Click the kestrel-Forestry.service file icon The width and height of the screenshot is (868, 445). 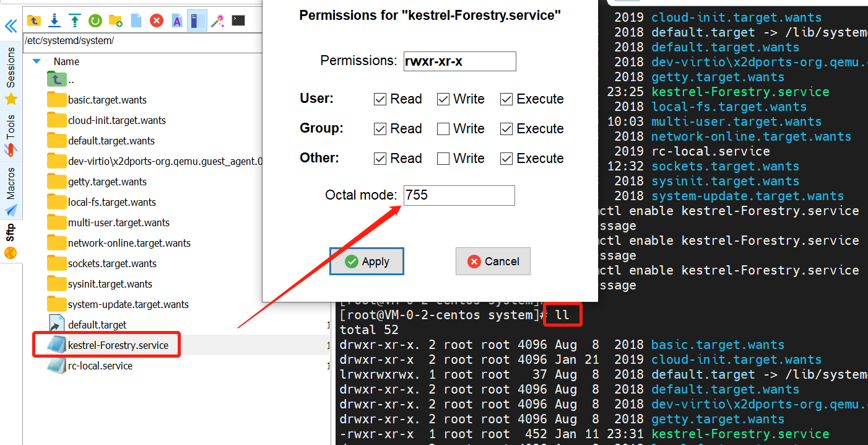56,345
